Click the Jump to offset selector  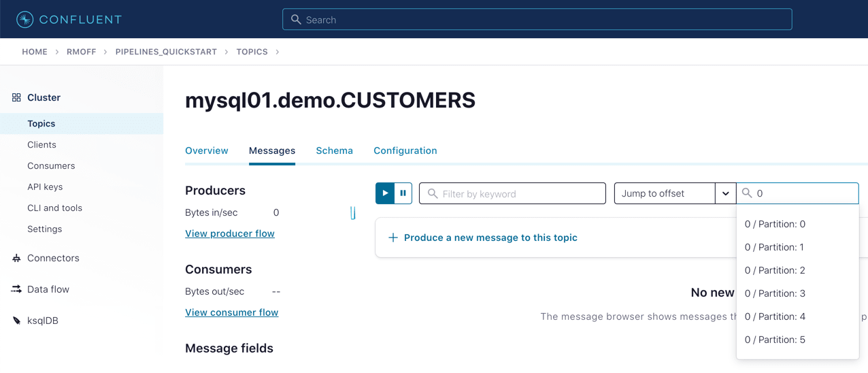pos(665,193)
